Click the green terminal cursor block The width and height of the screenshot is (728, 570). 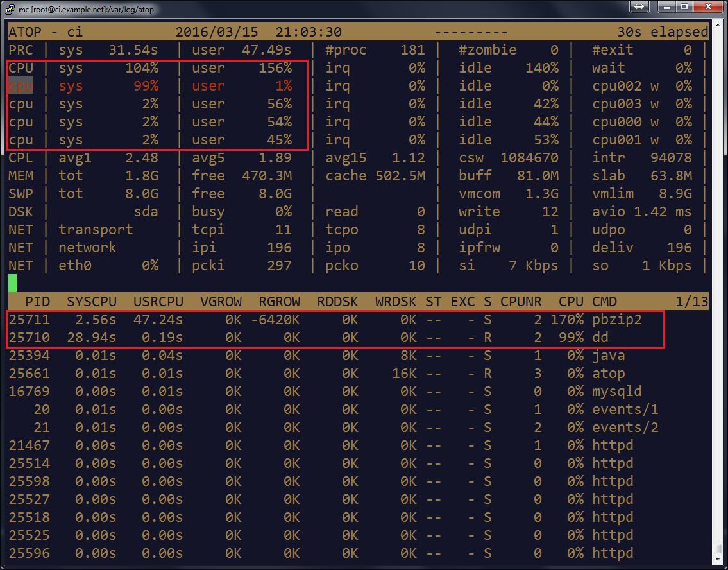[x=13, y=283]
